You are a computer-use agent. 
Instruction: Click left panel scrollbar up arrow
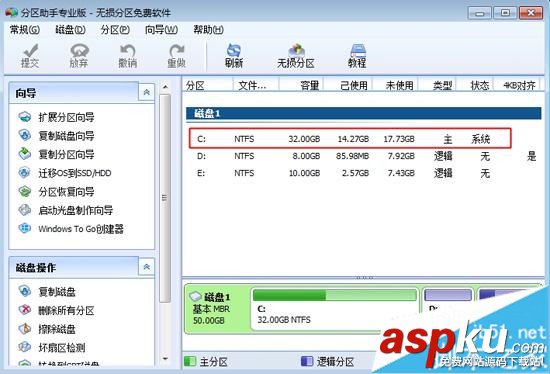(165, 86)
